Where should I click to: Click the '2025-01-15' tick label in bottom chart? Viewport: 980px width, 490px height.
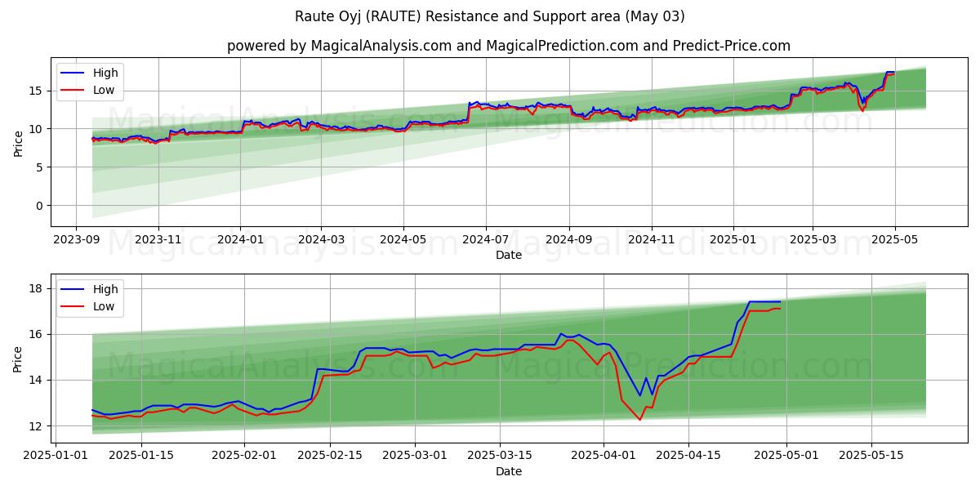pyautogui.click(x=141, y=455)
